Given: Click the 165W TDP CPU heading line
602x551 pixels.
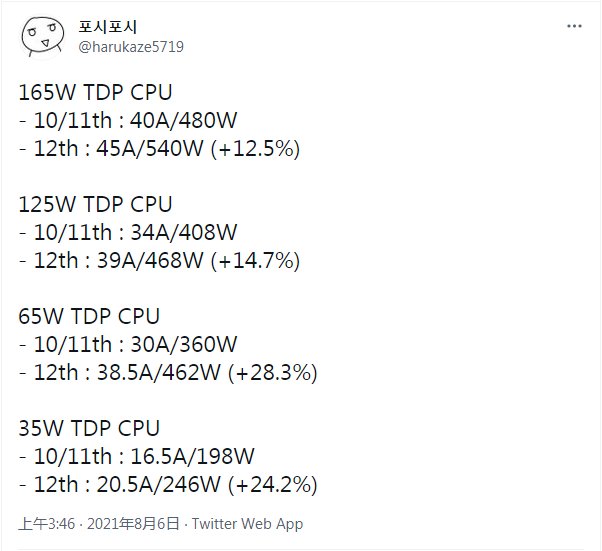Looking at the screenshot, I should 95,92.
